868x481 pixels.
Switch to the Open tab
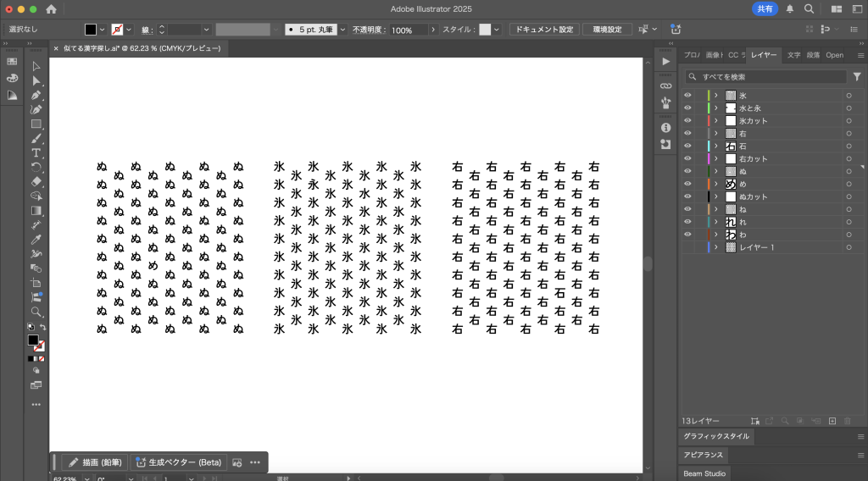pos(834,55)
